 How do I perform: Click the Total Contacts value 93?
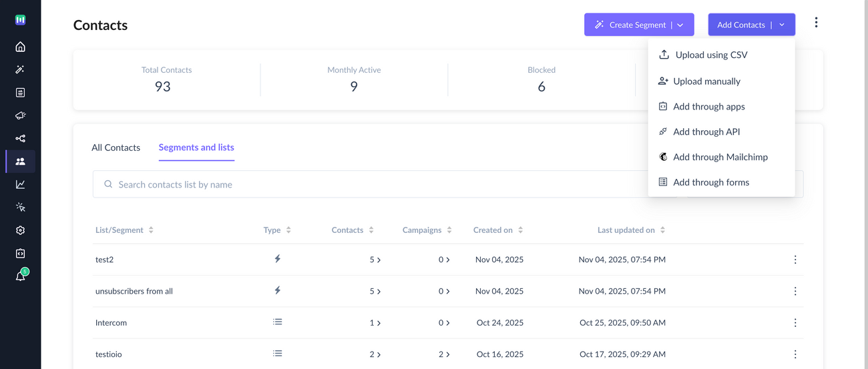[x=163, y=87]
